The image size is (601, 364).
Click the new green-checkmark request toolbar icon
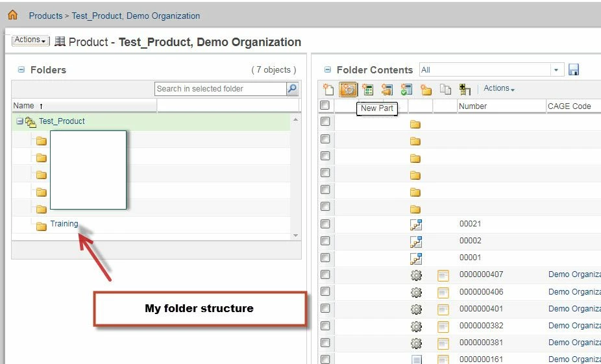pos(406,90)
